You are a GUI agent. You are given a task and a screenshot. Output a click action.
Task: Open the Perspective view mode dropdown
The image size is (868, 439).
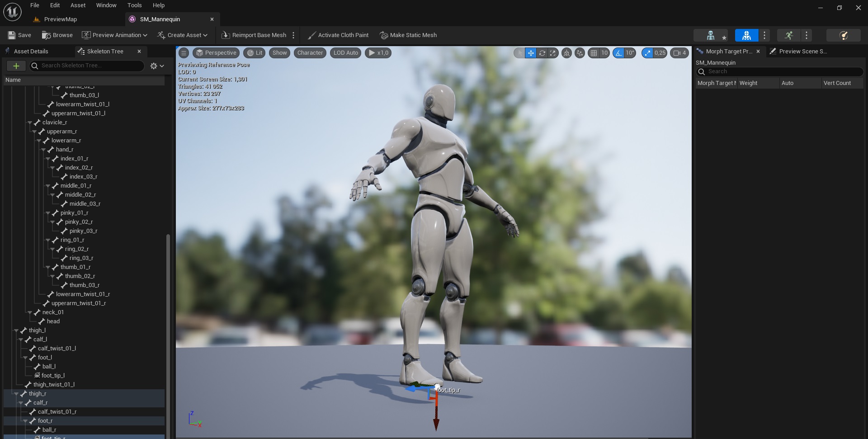click(216, 53)
